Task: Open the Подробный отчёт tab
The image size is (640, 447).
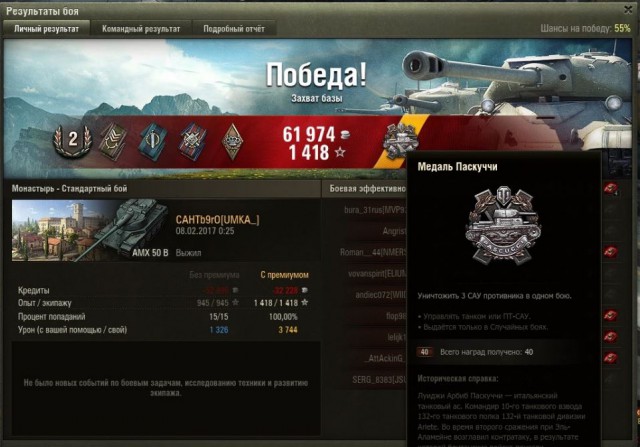Action: pyautogui.click(x=234, y=29)
